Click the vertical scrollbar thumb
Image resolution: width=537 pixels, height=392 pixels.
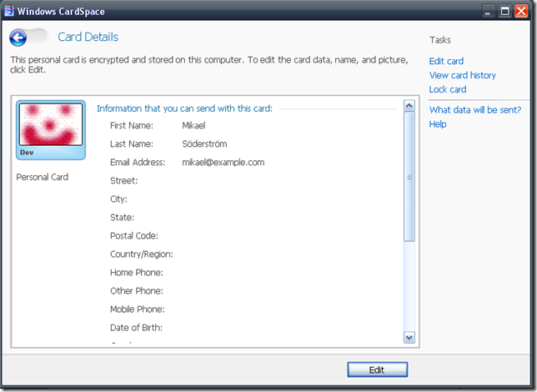coord(409,177)
